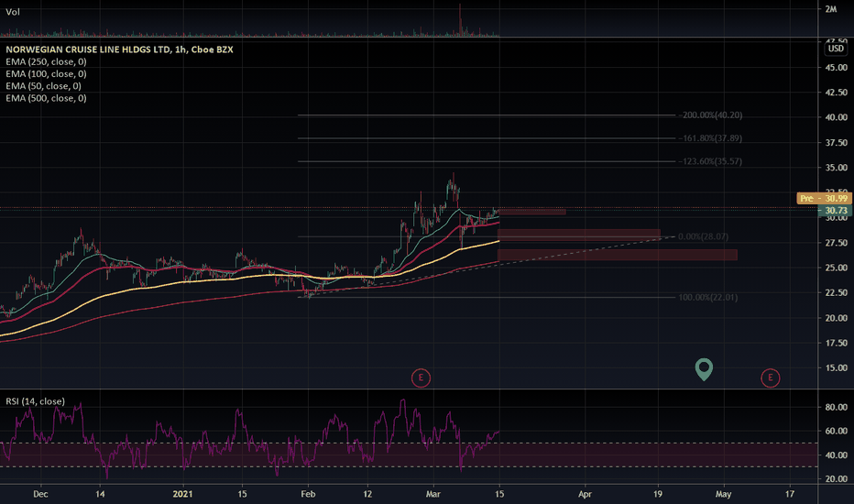Click the 'Dec' date on time axis

(x=40, y=494)
